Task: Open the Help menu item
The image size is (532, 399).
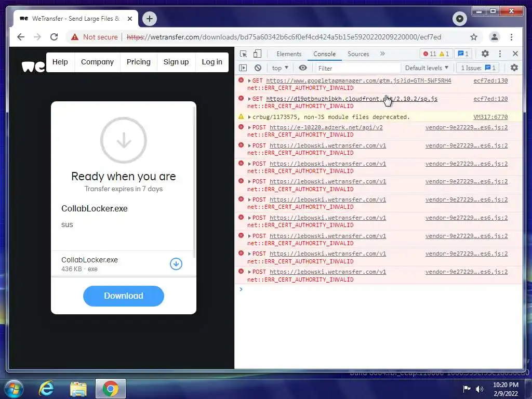Action: pos(60,62)
